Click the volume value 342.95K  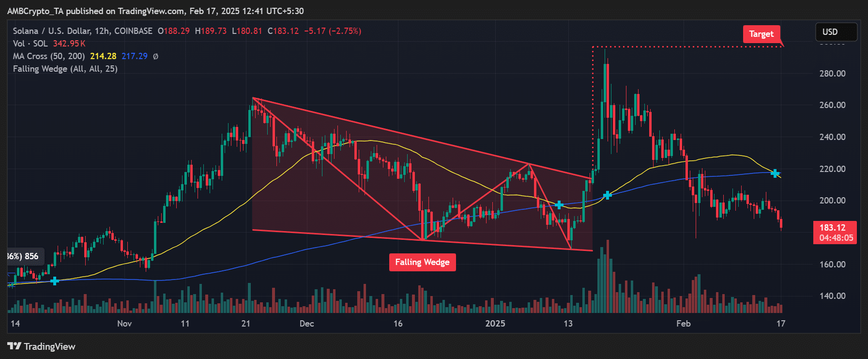click(69, 44)
